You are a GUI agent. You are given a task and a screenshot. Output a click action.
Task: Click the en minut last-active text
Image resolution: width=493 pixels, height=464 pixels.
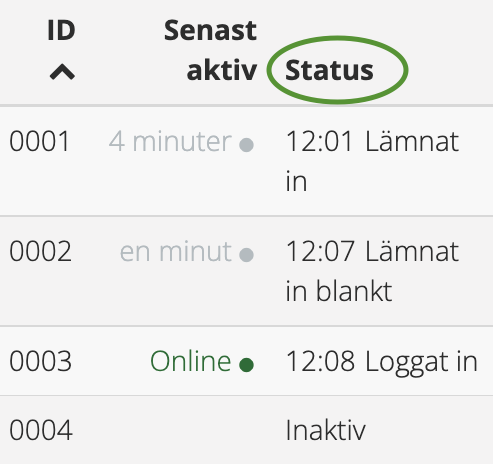point(176,251)
